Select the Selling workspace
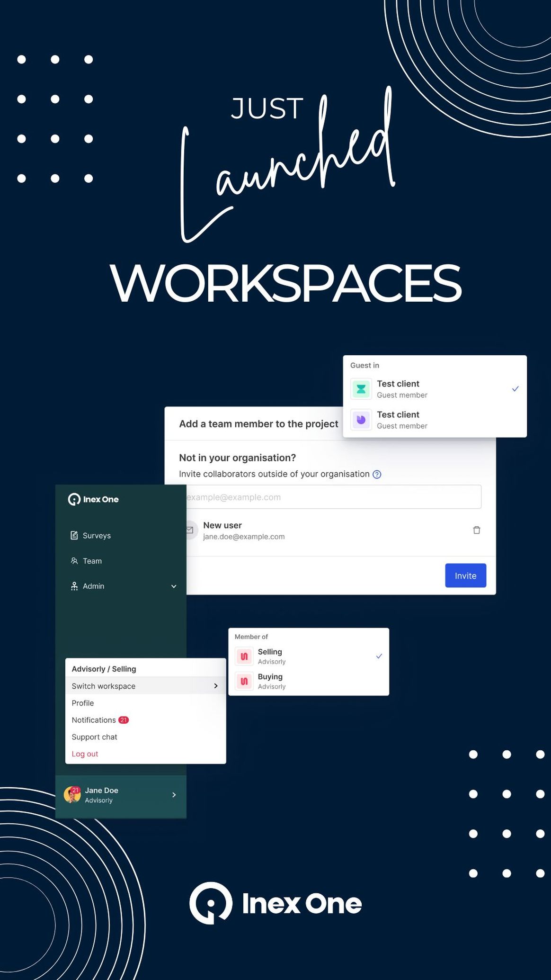 coord(309,656)
